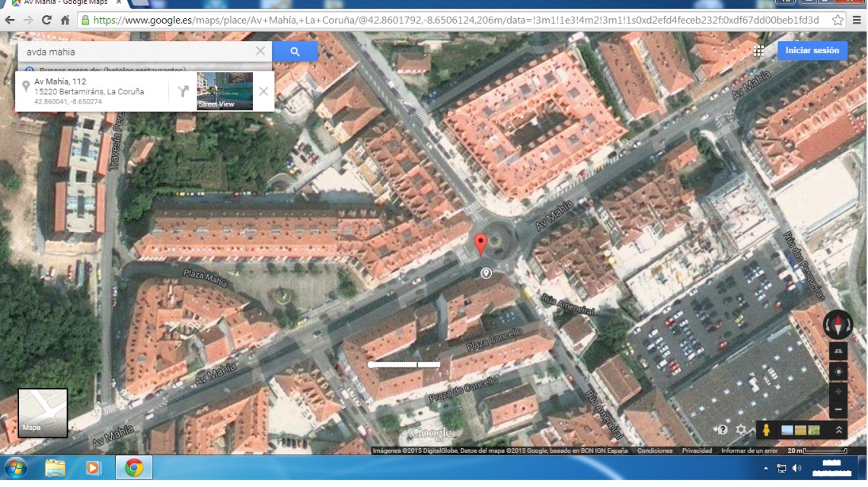Open the Street View thumbnail
Image resolution: width=868 pixels, height=487 pixels.
(x=225, y=91)
